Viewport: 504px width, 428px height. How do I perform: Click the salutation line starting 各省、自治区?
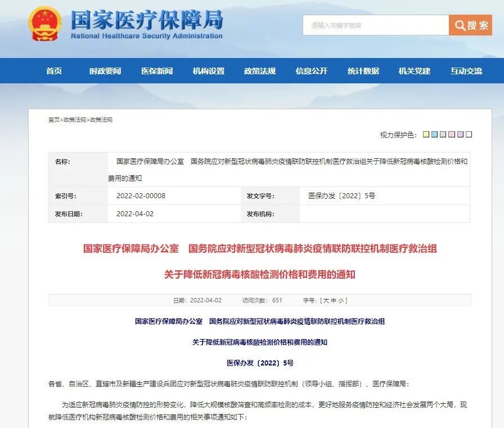[x=228, y=384]
